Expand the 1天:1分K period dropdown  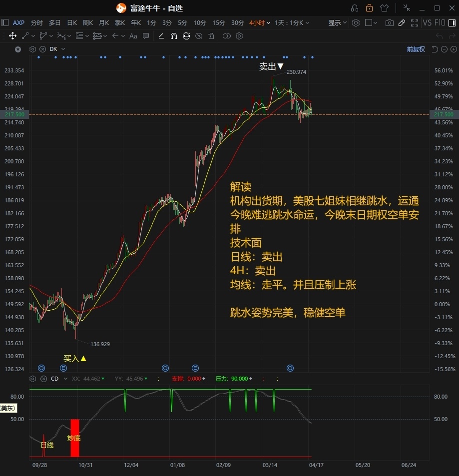coord(292,23)
